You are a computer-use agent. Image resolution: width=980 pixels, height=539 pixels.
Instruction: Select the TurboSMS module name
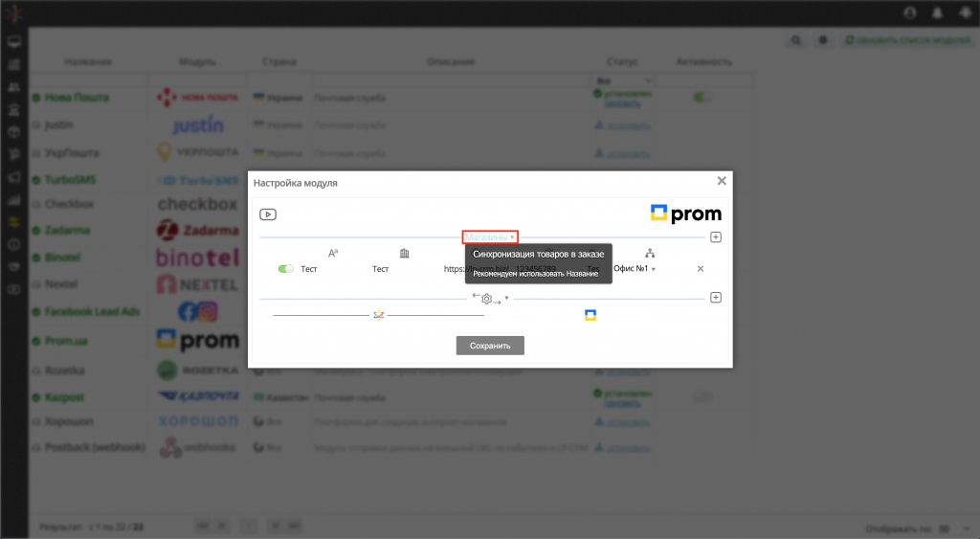coord(70,180)
